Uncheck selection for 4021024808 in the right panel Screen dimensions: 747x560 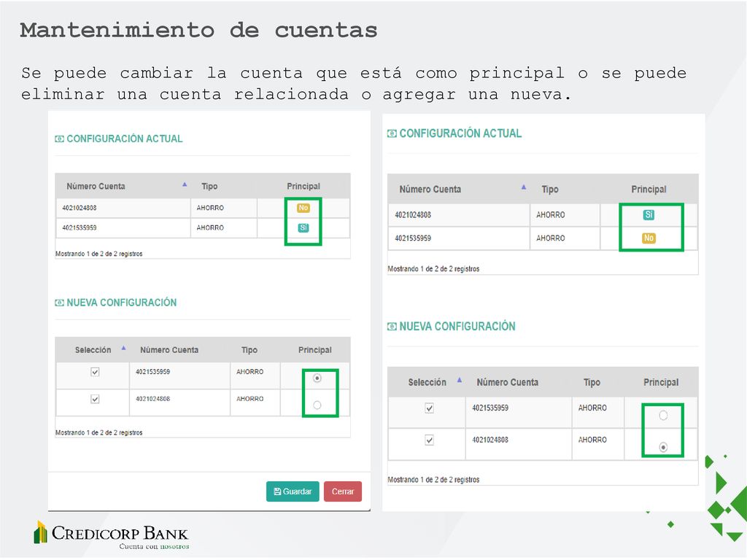tap(429, 440)
